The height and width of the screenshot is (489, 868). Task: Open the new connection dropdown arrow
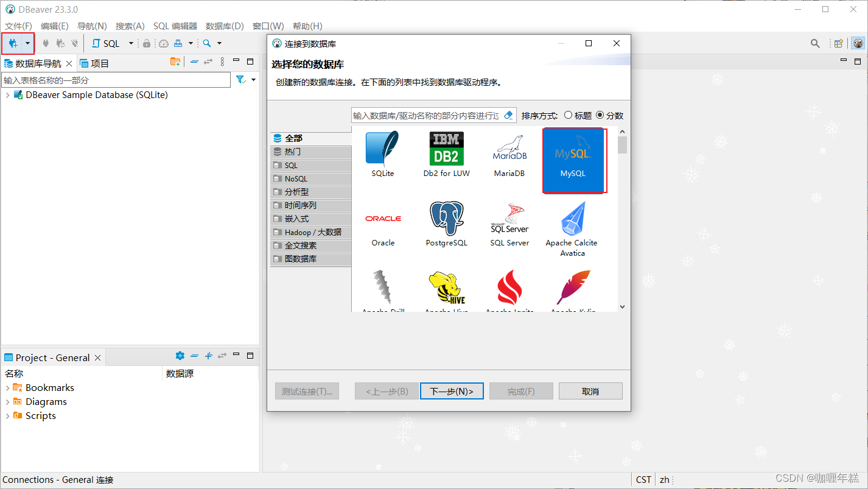[27, 43]
